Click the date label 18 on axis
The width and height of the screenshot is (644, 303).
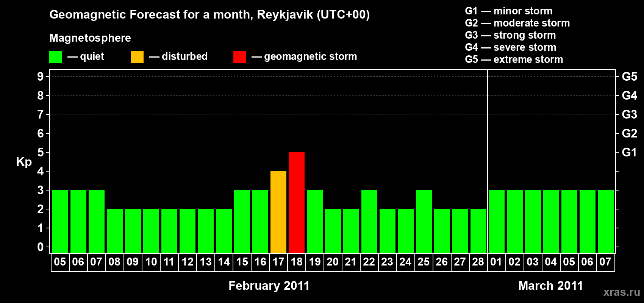(297, 262)
